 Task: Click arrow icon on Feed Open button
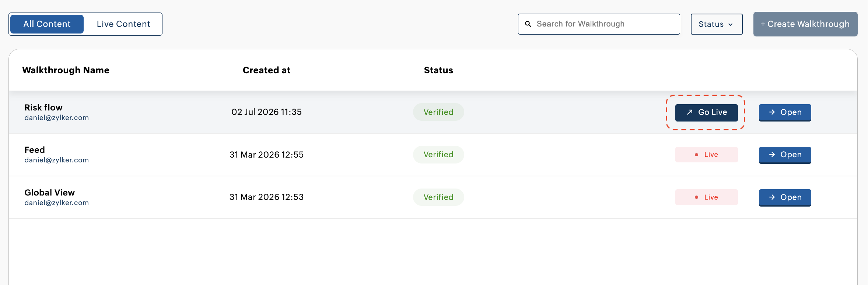[772, 155]
